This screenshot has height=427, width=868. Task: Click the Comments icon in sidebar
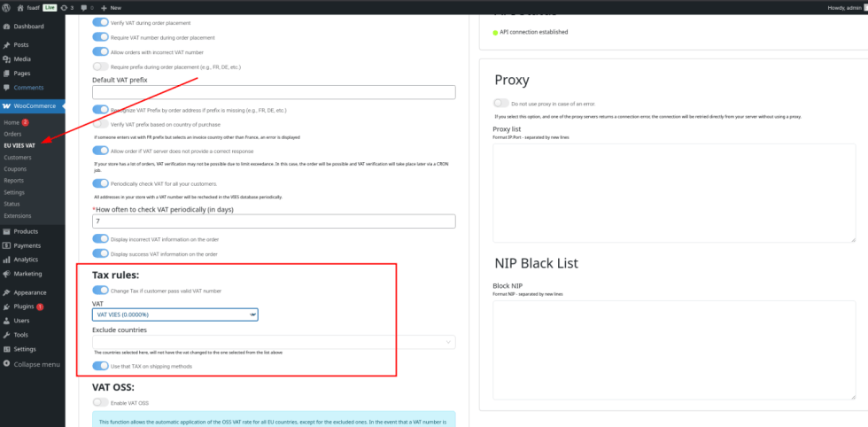[x=7, y=88]
